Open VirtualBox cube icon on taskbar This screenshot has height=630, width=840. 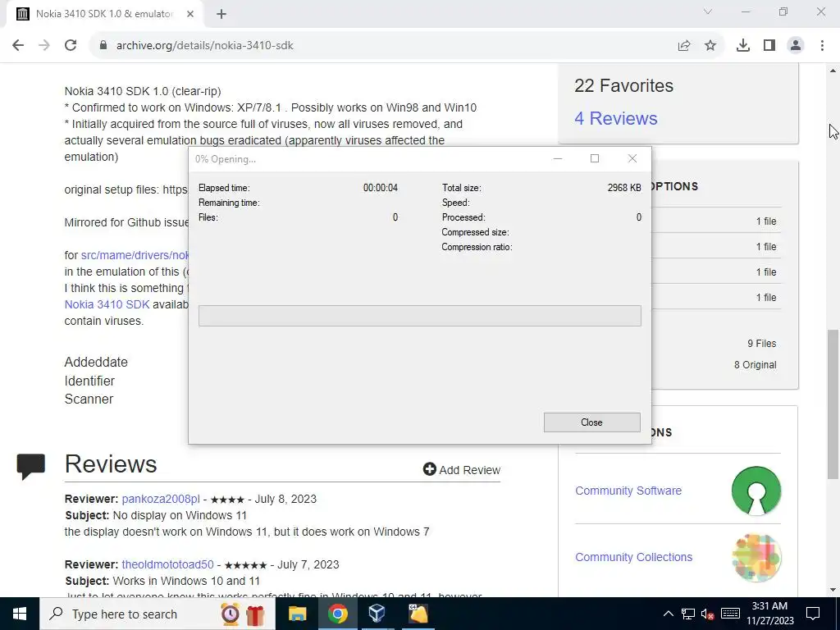(x=377, y=614)
